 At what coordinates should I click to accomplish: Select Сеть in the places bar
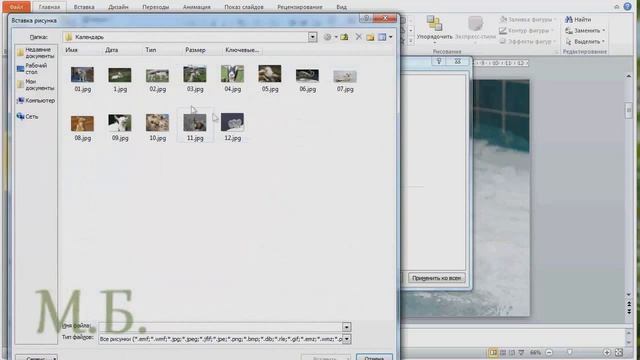pos(28,117)
